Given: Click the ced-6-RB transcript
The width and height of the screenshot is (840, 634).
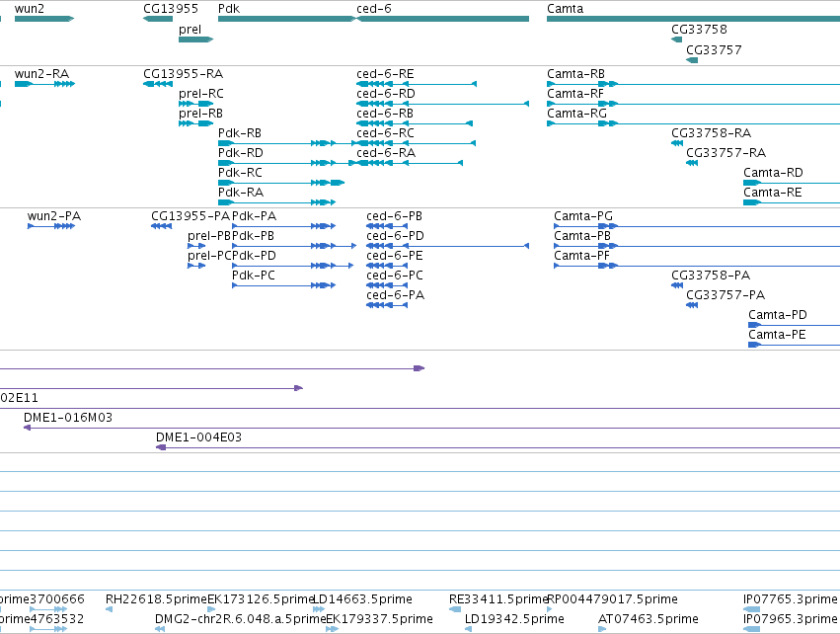Looking at the screenshot, I should coord(415,123).
